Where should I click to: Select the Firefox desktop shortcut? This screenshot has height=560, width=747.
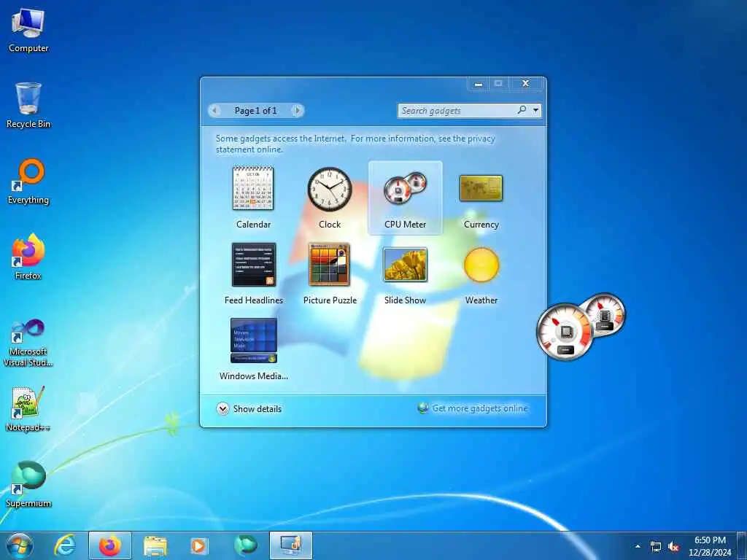[28, 257]
